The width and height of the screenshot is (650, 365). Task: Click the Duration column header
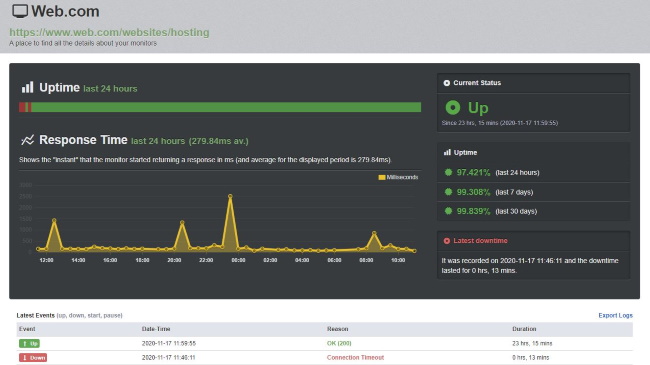point(524,329)
